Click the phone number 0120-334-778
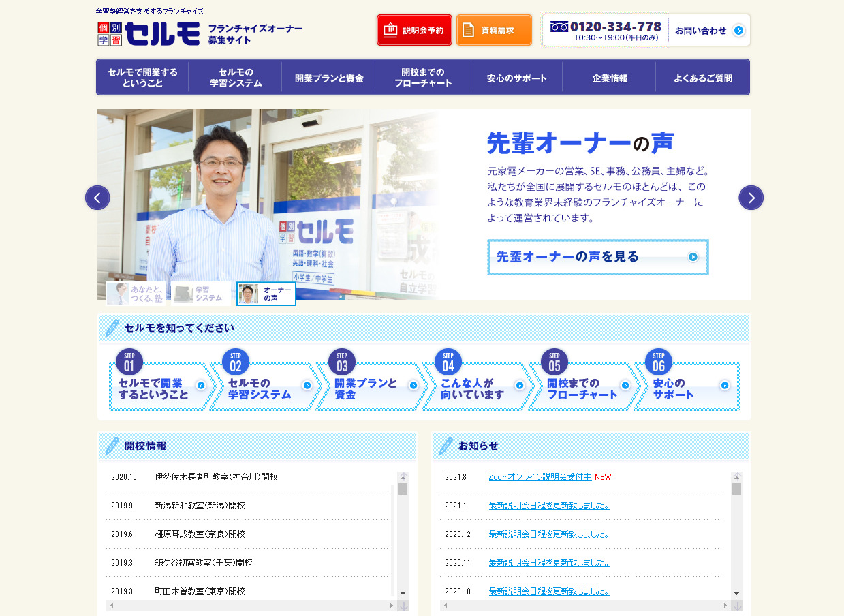 click(616, 27)
